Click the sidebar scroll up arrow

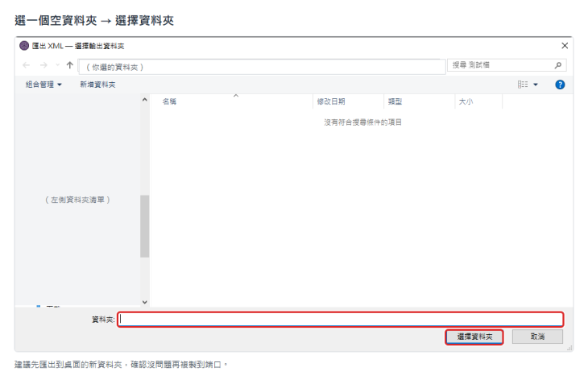[145, 100]
